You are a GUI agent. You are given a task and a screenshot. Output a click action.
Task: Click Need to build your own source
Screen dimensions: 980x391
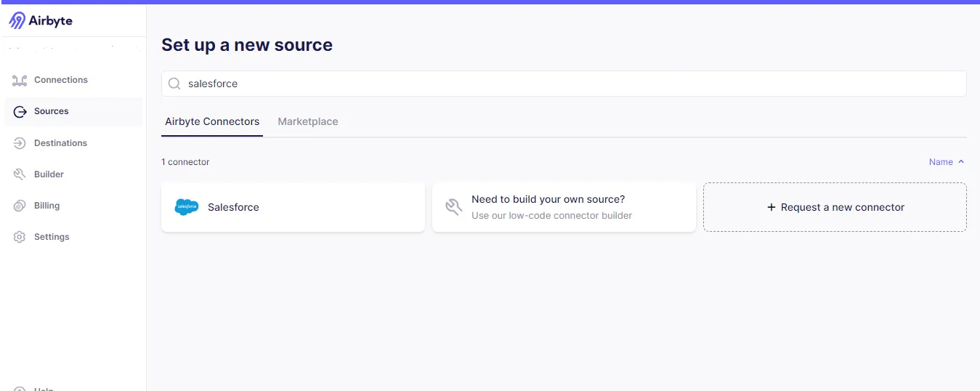coord(548,199)
